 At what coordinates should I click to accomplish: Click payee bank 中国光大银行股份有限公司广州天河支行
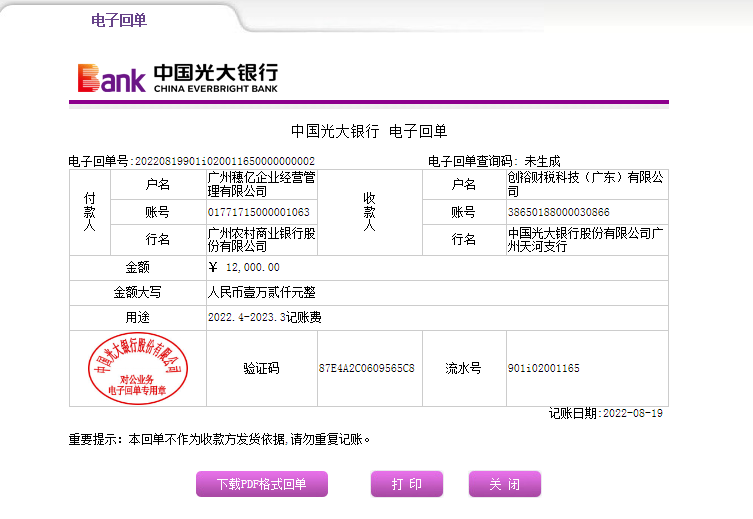click(586, 240)
